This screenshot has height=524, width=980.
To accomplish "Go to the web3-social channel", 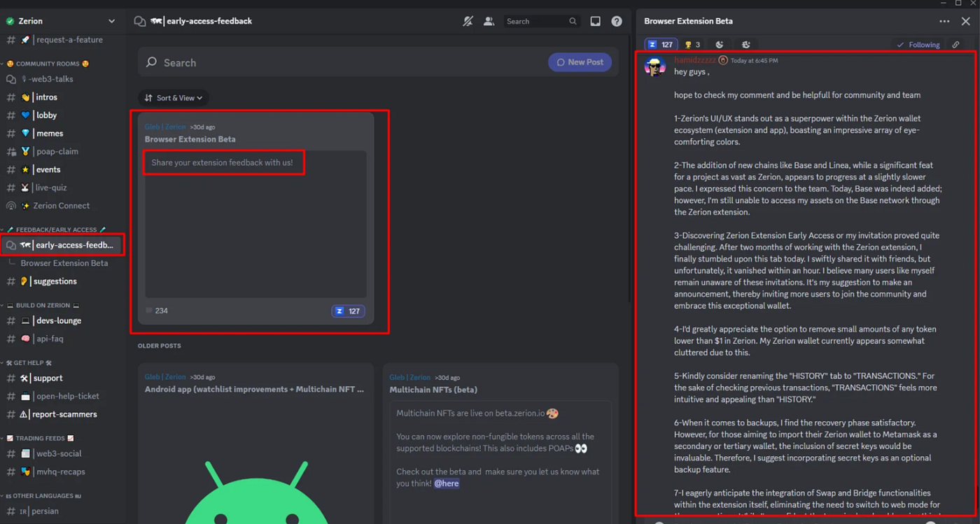I will (62, 454).
